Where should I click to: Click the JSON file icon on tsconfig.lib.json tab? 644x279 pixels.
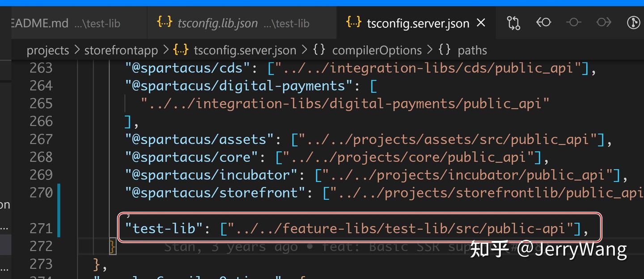click(x=164, y=22)
